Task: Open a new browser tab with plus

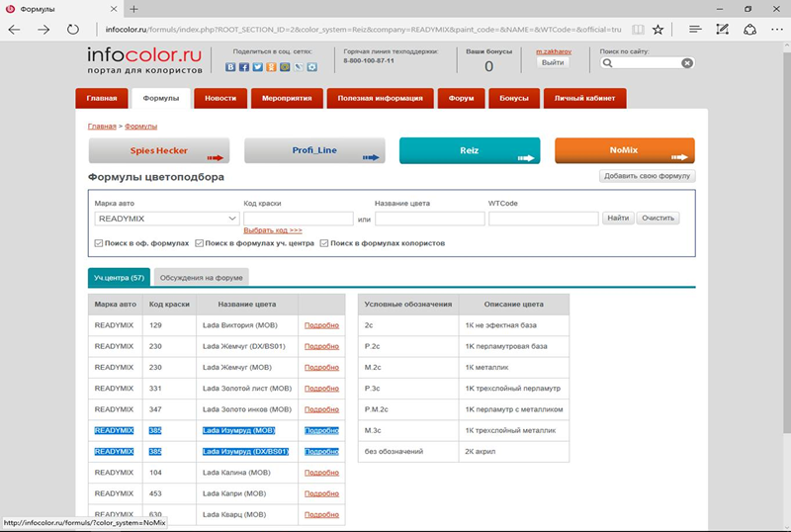Action: 133,9
